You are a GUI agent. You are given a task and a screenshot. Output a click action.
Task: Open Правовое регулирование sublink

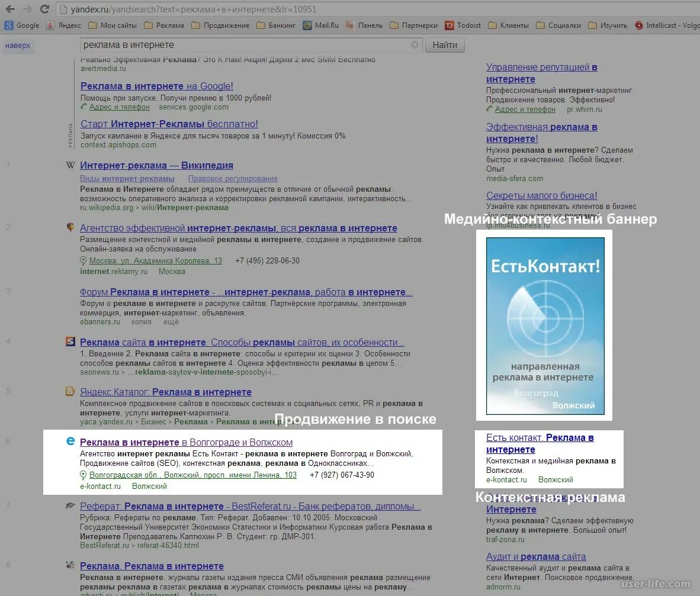pyautogui.click(x=233, y=178)
